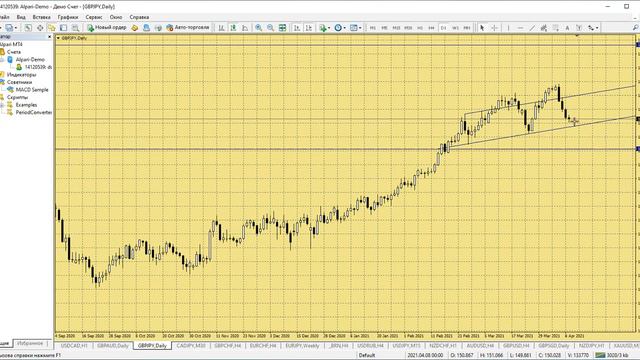Open the Графики (Charts) menu
The height and width of the screenshot is (360, 640).
click(68, 17)
